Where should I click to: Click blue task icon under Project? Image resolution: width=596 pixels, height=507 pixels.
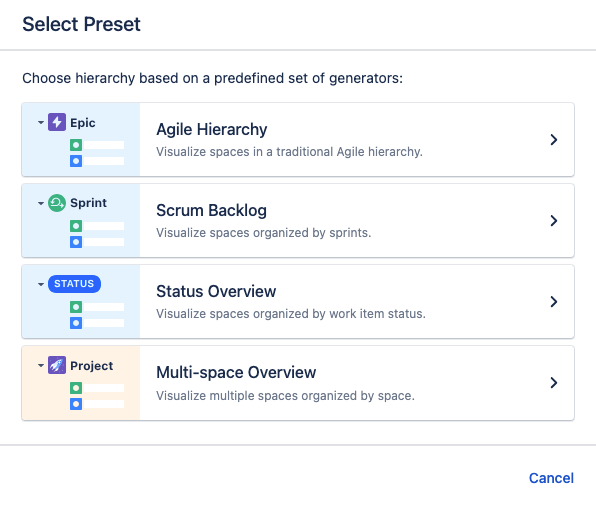tap(76, 404)
